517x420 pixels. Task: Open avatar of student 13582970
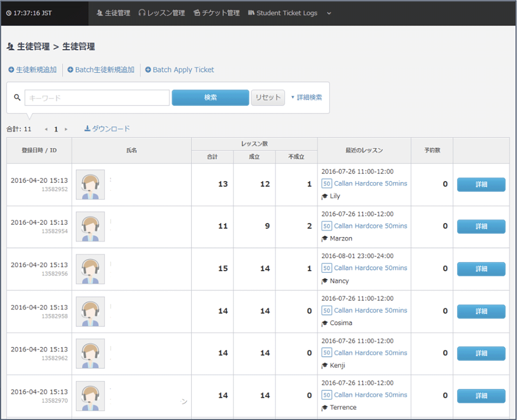[90, 396]
